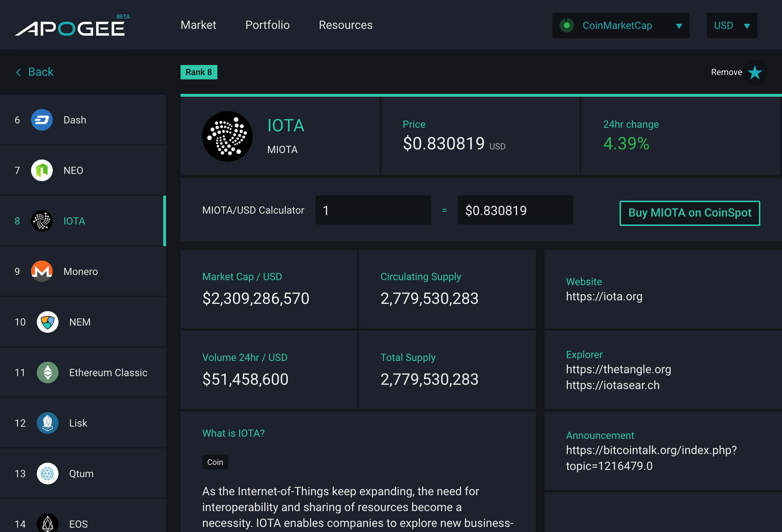Click the Qtum coin logo
Screen dimensions: 782x532
(47, 474)
